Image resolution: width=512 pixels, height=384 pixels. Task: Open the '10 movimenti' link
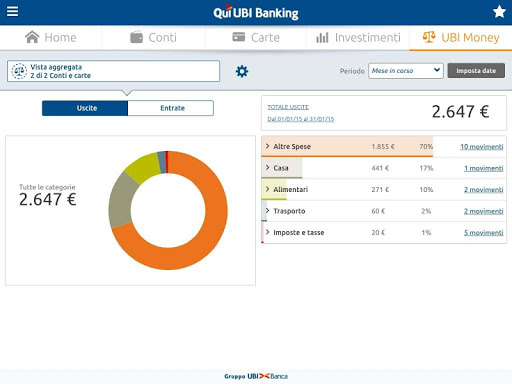482,147
